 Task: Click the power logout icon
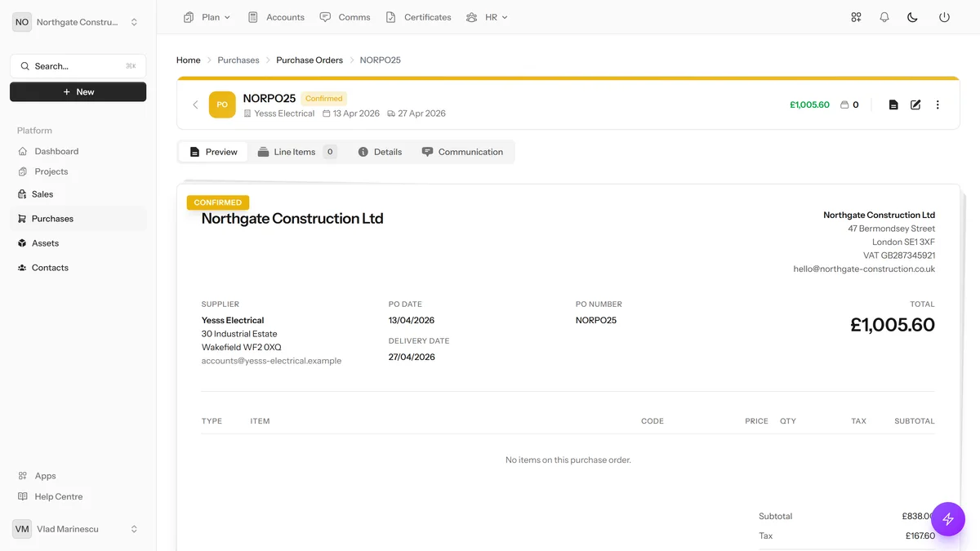click(944, 17)
